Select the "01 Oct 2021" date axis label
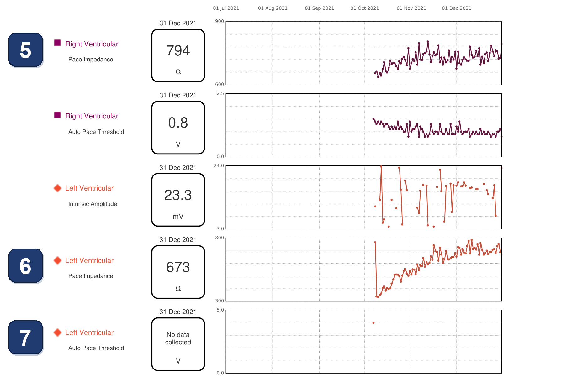The image size is (588, 377). [x=365, y=8]
